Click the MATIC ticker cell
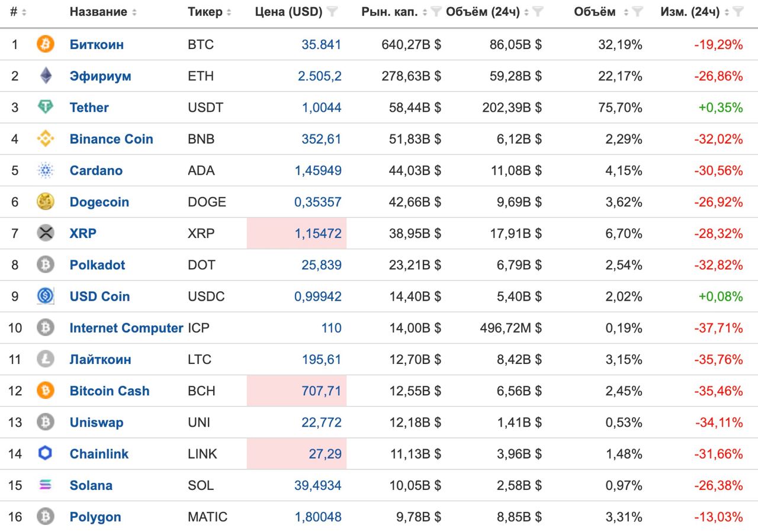Screen dimensions: 758x532 (x=207, y=517)
